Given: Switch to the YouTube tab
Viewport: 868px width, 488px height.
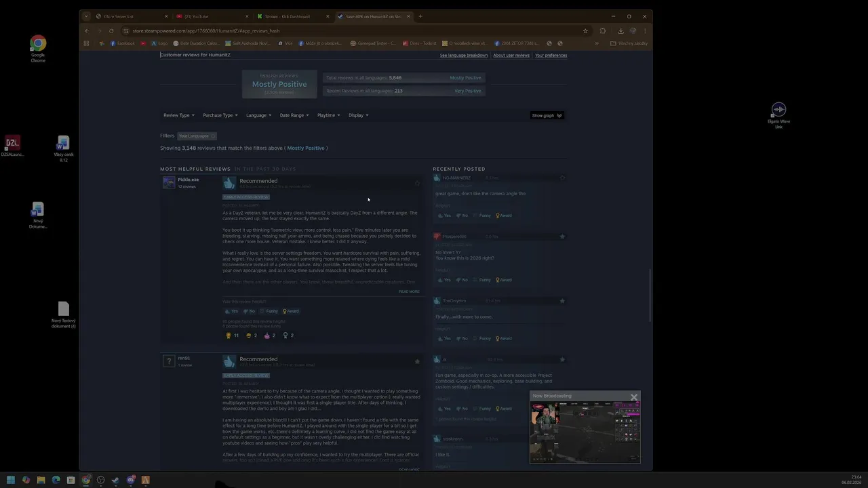Looking at the screenshot, I should tap(212, 16).
